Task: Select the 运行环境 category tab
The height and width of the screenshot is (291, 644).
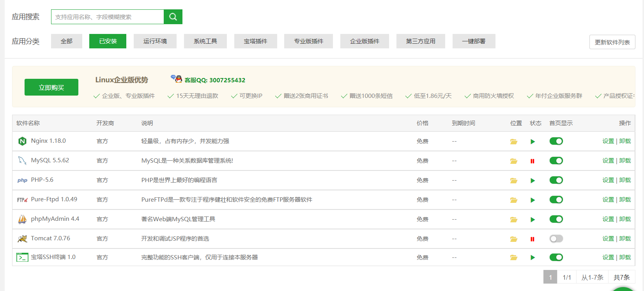Action: coord(155,41)
